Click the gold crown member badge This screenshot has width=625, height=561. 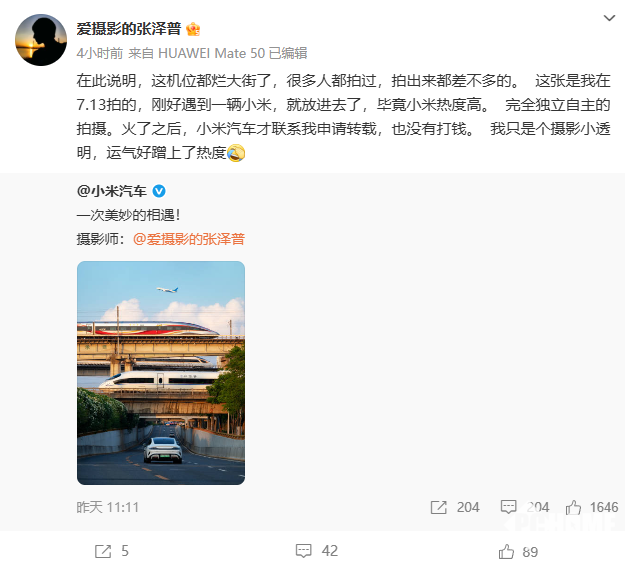pyautogui.click(x=193, y=29)
